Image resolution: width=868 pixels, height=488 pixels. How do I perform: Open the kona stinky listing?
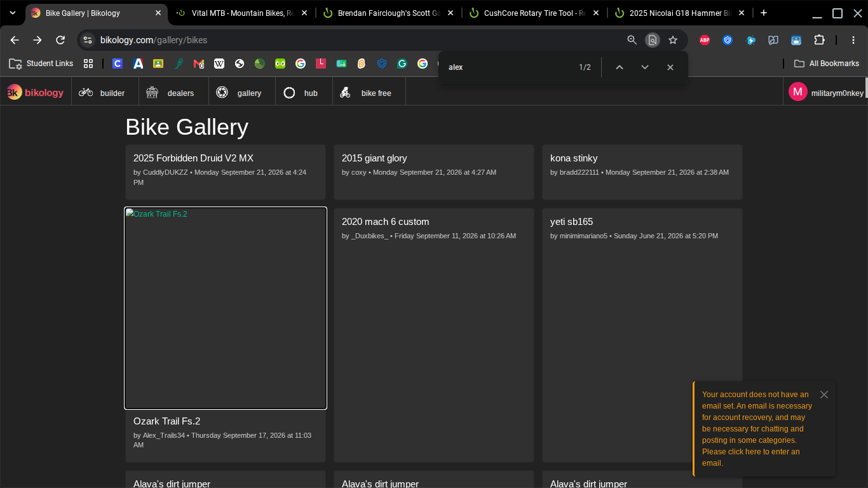(574, 158)
